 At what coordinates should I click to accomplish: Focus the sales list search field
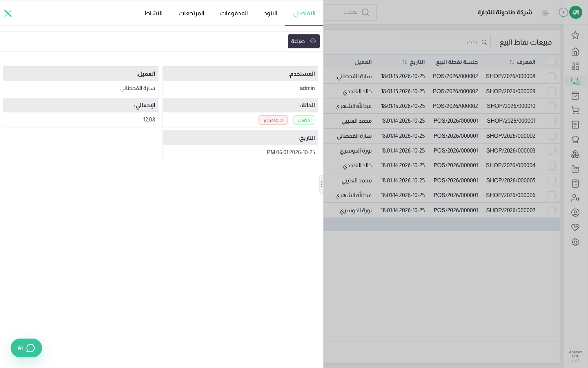(447, 42)
